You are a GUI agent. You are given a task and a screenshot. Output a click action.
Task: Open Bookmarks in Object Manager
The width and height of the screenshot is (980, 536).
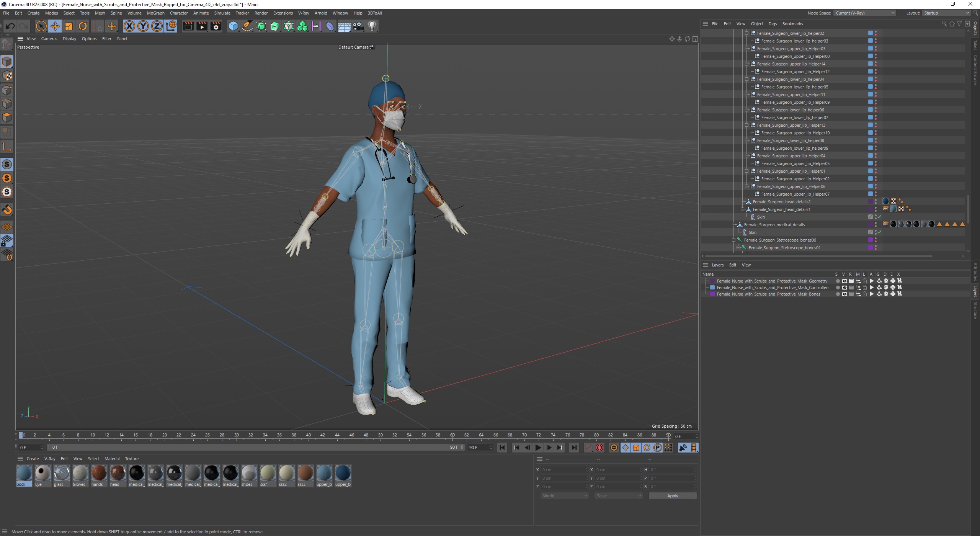click(792, 24)
